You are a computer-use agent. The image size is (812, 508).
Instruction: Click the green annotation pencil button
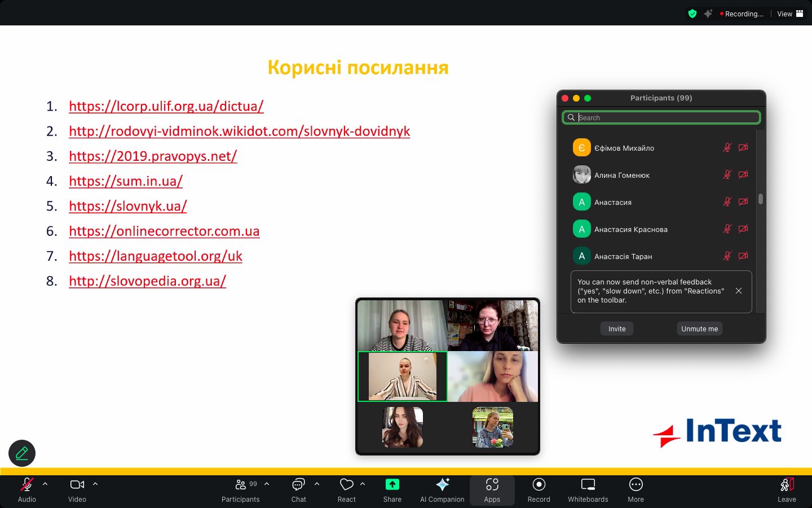point(22,453)
